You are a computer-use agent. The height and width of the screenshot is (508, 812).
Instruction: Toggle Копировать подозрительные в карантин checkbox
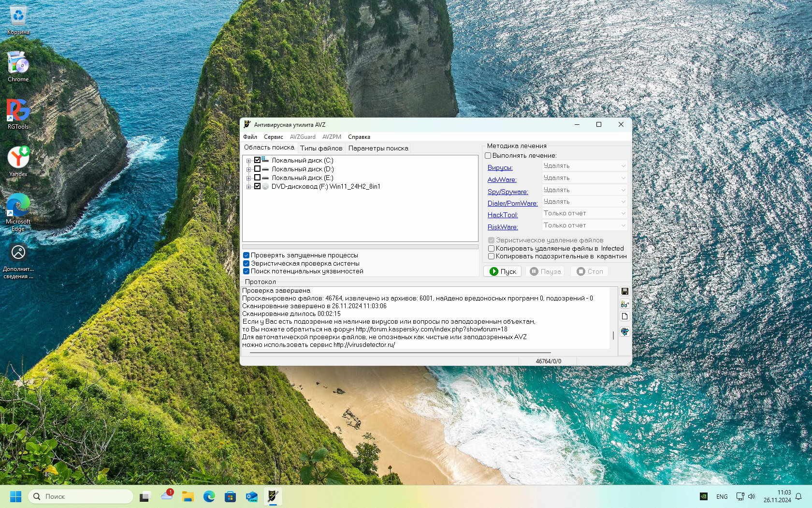coord(491,256)
